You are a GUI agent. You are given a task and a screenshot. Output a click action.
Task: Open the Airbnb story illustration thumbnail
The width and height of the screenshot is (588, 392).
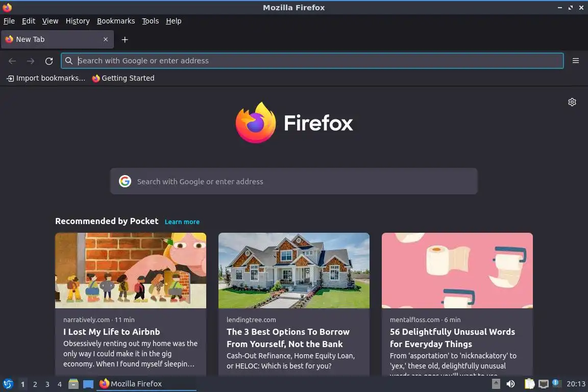point(131,271)
